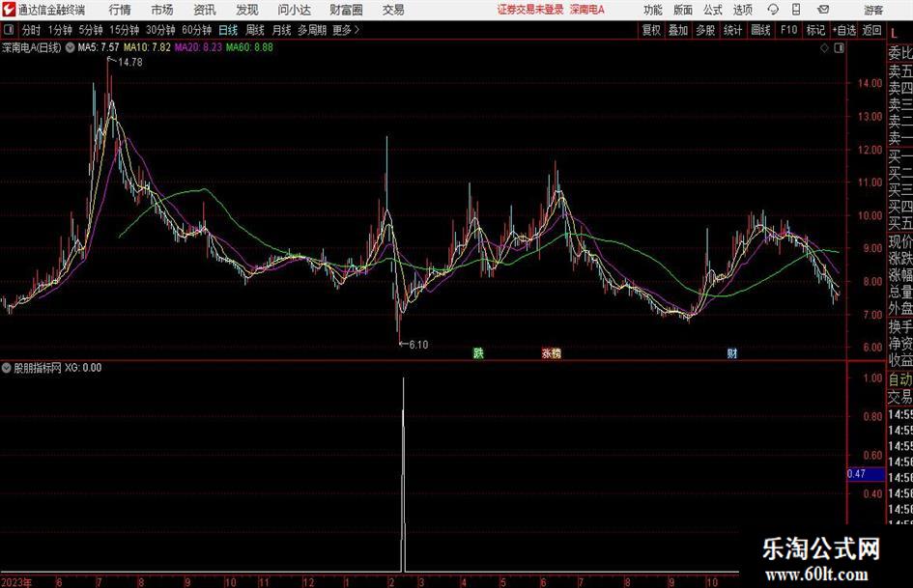Open the 资讯 menu
Viewport: 913px width, 588px height.
205,10
